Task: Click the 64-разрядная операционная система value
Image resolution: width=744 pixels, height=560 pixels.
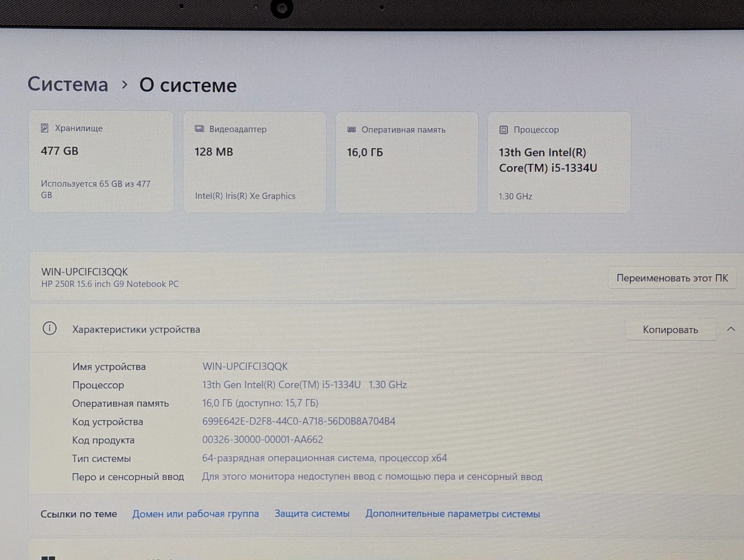Action: click(x=324, y=458)
